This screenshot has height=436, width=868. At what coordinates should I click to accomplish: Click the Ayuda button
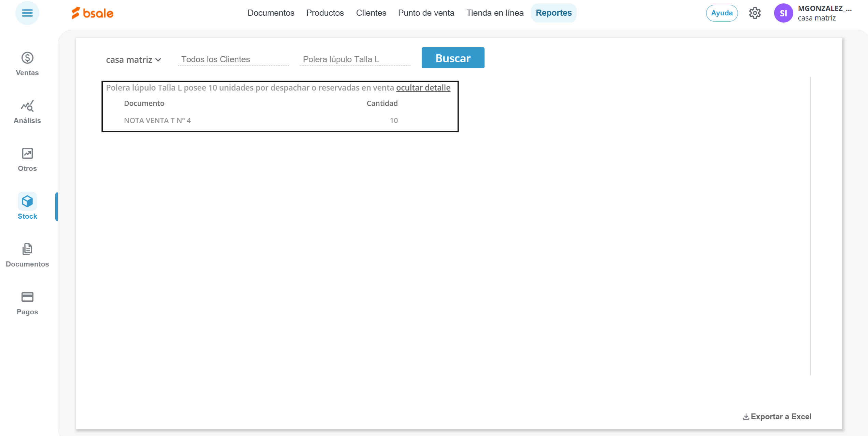tap(722, 13)
